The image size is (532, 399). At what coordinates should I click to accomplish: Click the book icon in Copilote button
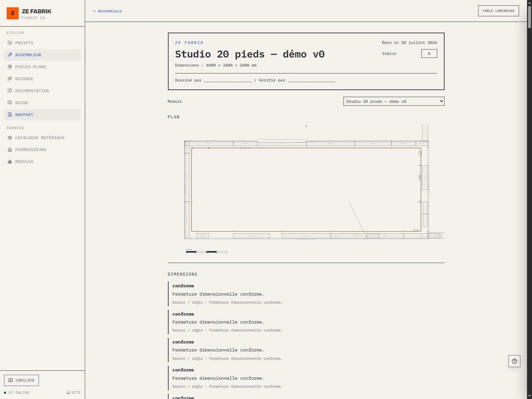click(x=11, y=380)
